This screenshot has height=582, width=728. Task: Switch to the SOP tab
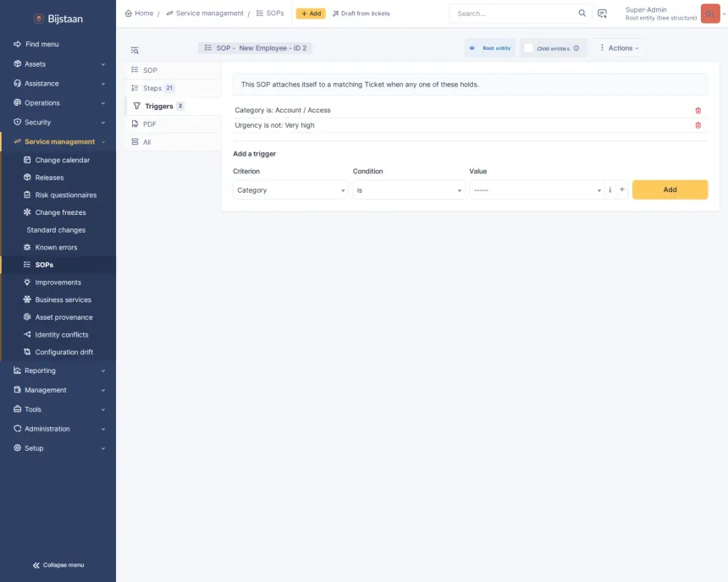tap(173, 70)
